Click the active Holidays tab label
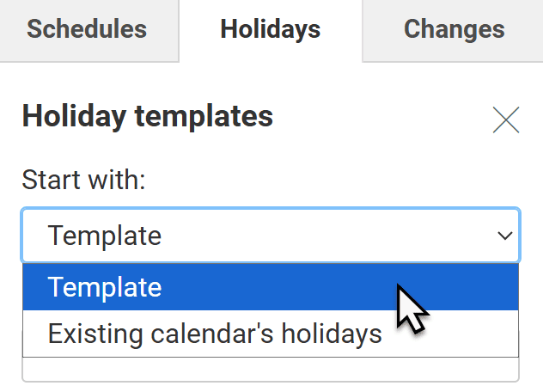 coord(270,29)
